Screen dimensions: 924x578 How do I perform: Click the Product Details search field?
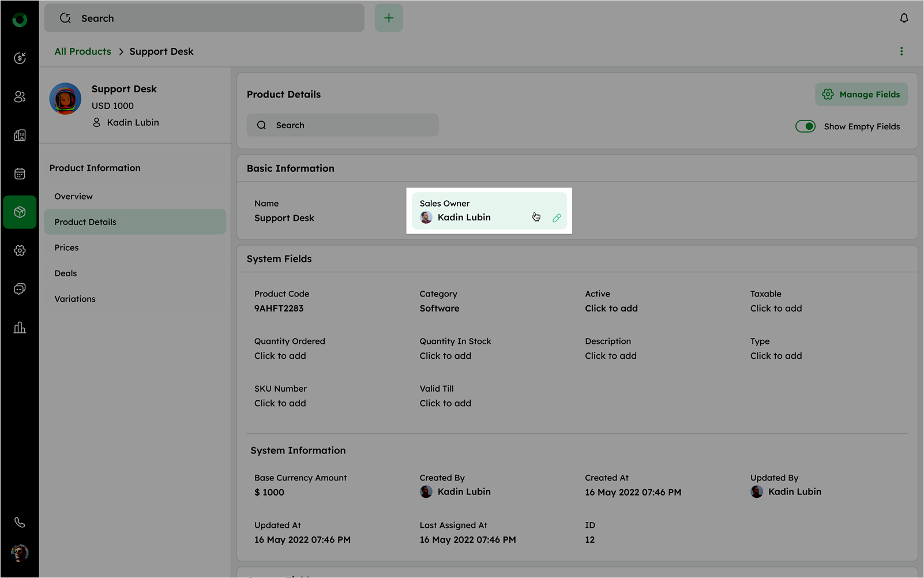tap(343, 125)
